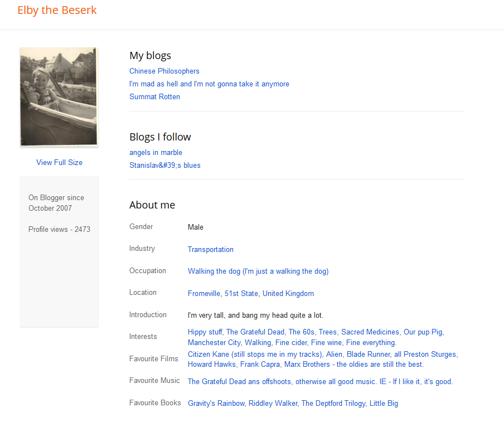Select The Grateful Dead interest link
This screenshot has width=504, height=422.
(x=255, y=332)
